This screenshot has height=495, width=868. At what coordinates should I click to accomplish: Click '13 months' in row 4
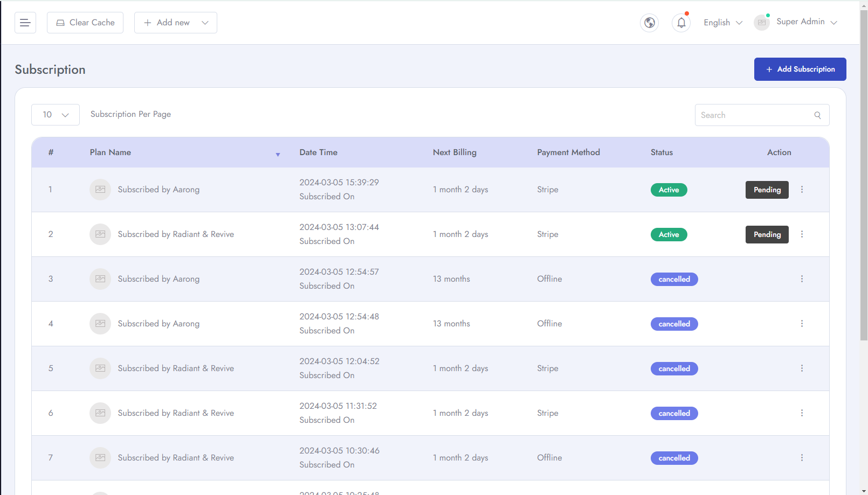[x=451, y=324]
